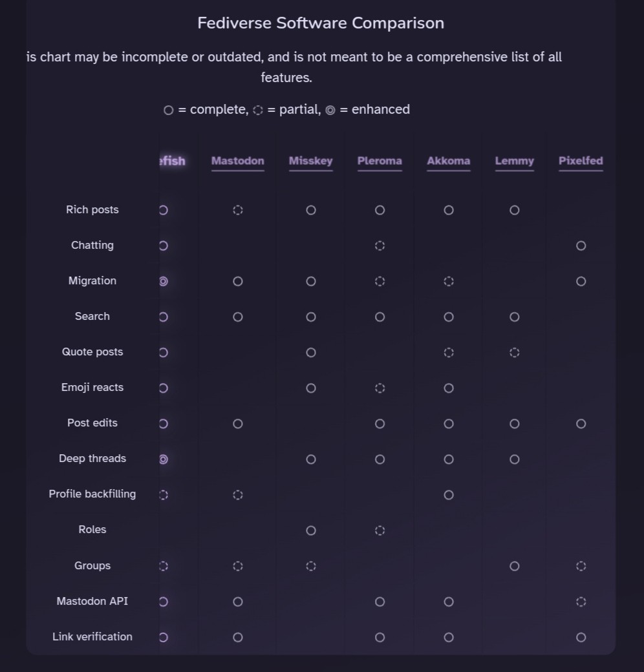This screenshot has height=672, width=644.
Task: Click the 'Emoji reacts' row label
Action: point(92,388)
